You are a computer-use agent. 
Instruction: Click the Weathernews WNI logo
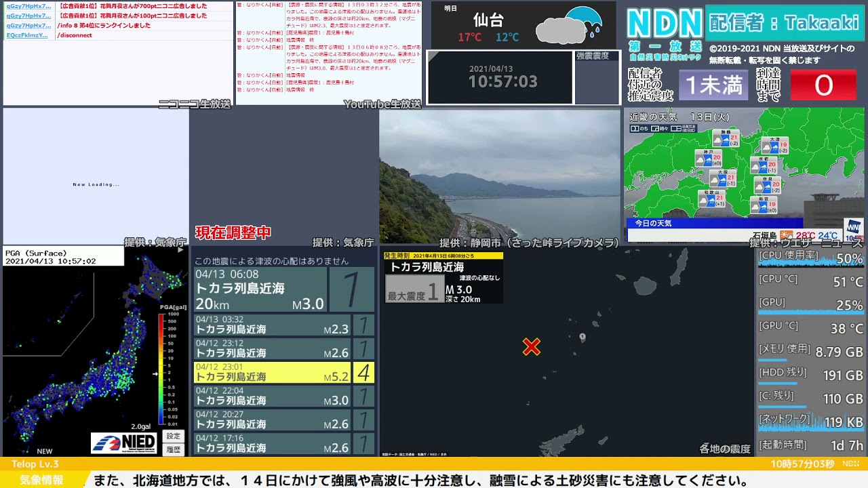853,226
